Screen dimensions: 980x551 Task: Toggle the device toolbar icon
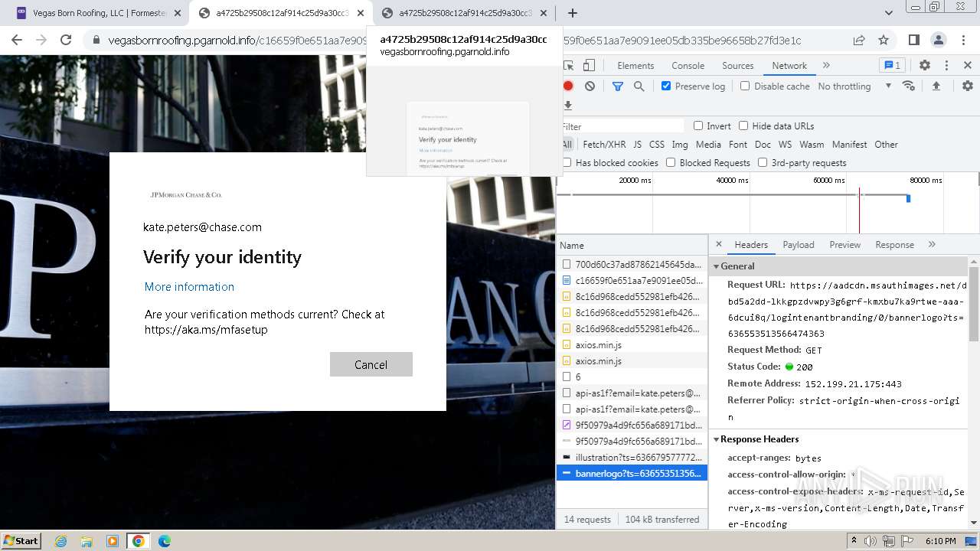(589, 66)
